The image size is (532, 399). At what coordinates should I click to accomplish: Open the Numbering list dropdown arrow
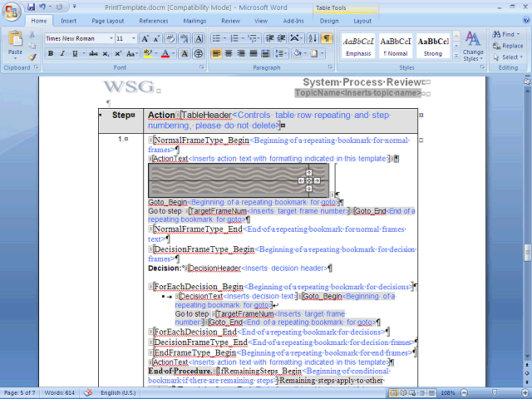pos(243,38)
